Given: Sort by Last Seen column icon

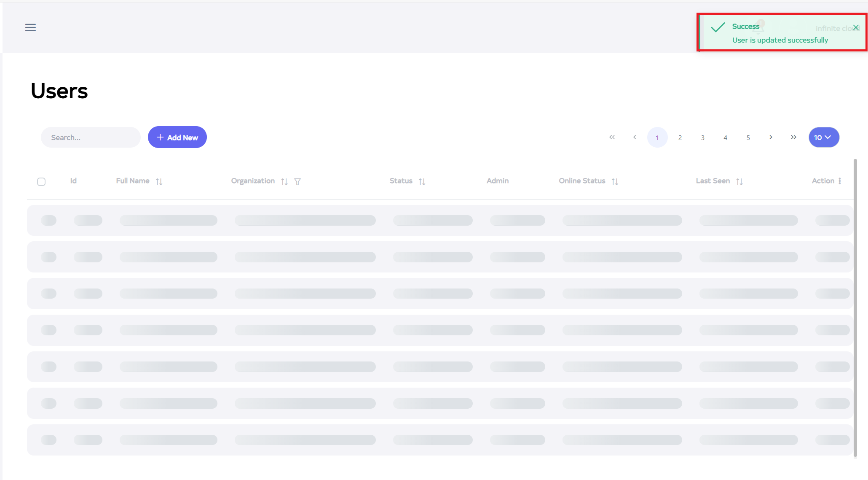Looking at the screenshot, I should click(x=739, y=181).
